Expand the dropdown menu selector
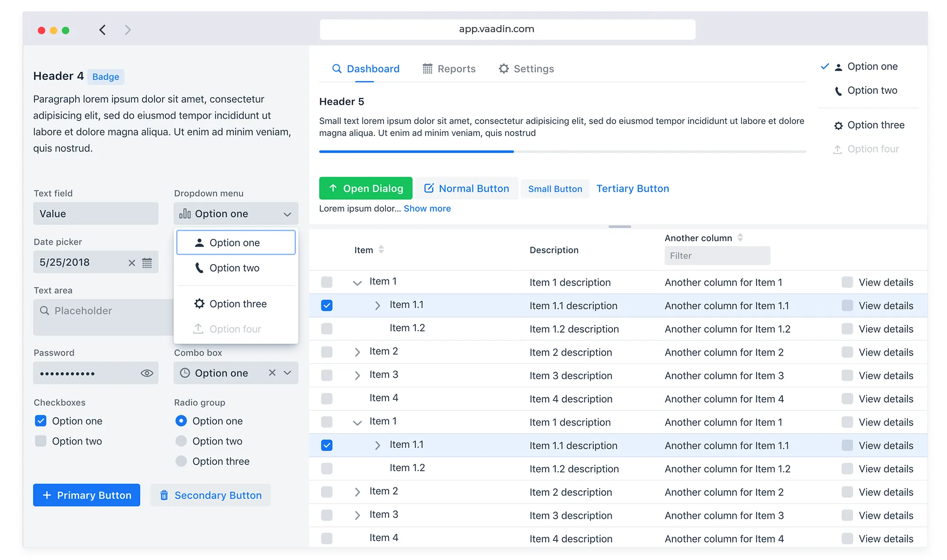Image resolution: width=947 pixels, height=560 pixels. coord(287,214)
